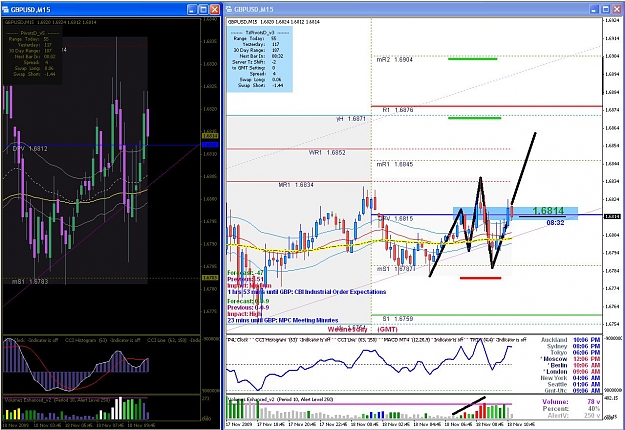Click the 'Impact: High' news label

[x=245, y=314]
